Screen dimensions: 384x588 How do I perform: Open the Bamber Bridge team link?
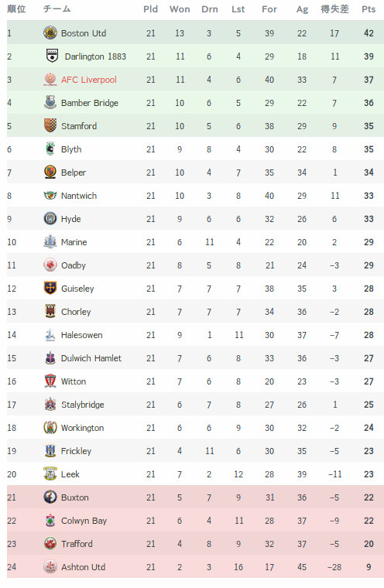90,103
